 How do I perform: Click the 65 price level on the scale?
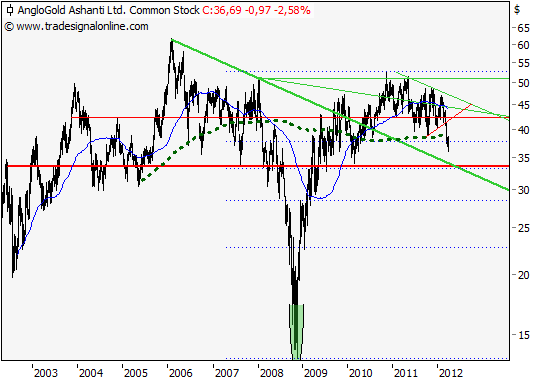click(523, 28)
